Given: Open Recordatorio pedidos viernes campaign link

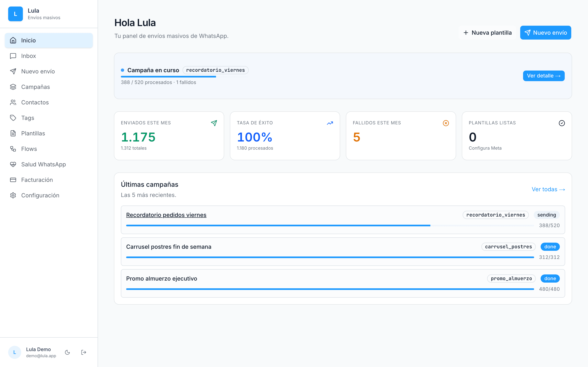Looking at the screenshot, I should pyautogui.click(x=166, y=215).
